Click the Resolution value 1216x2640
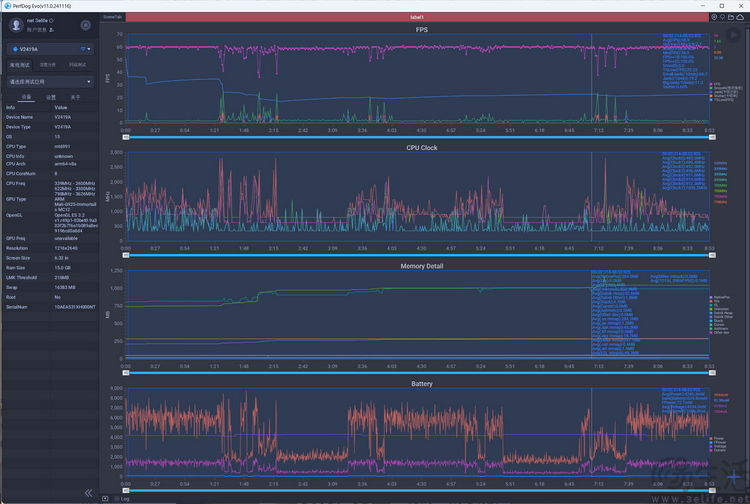This screenshot has height=504, width=750. (65, 248)
